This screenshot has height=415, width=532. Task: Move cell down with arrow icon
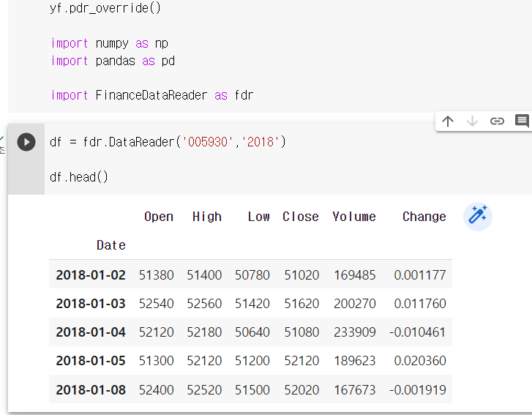(472, 121)
